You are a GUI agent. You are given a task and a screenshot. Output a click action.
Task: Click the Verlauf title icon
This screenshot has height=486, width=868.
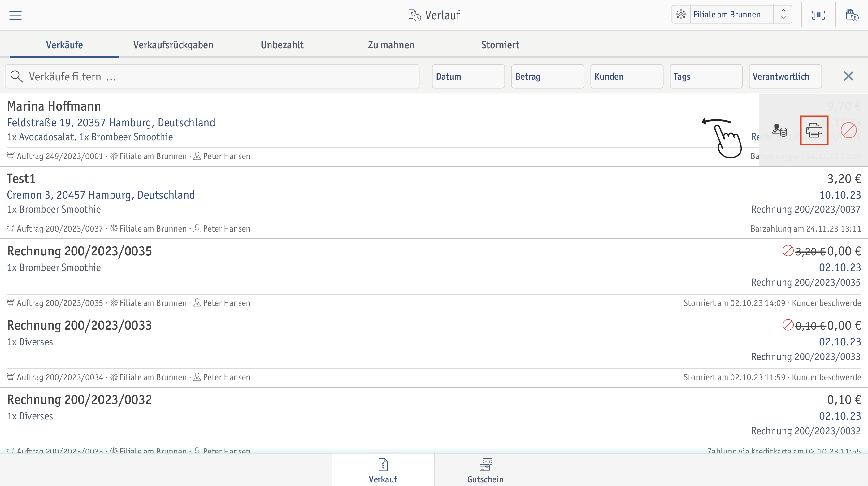click(414, 15)
